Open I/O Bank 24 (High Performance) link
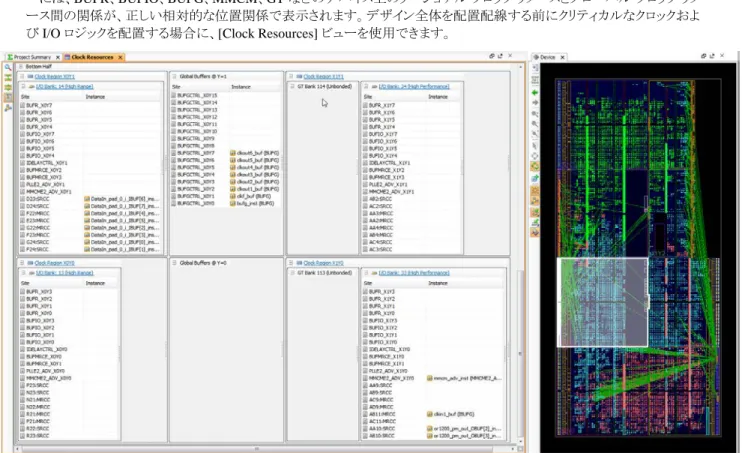 [414, 87]
